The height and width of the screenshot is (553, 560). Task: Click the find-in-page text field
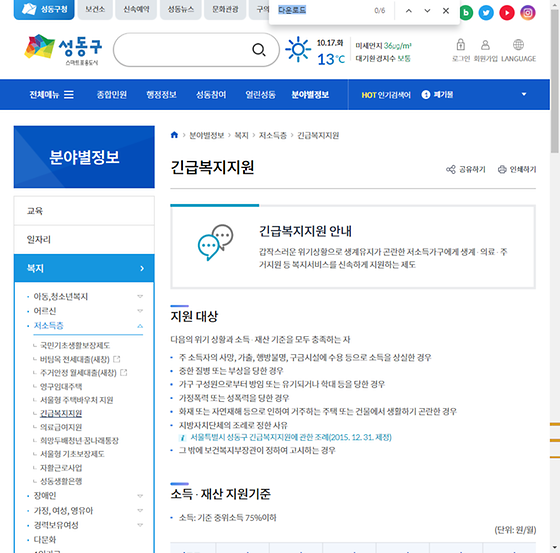tap(321, 10)
